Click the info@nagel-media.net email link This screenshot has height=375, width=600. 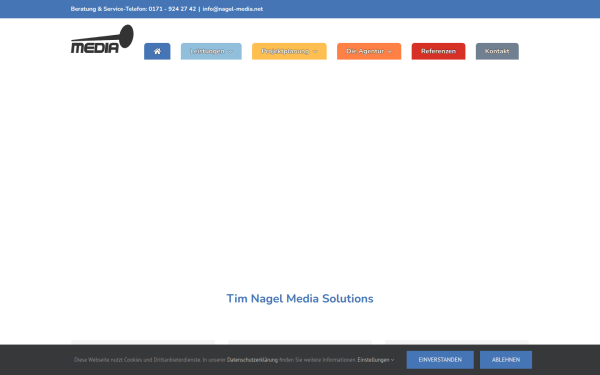tap(233, 9)
